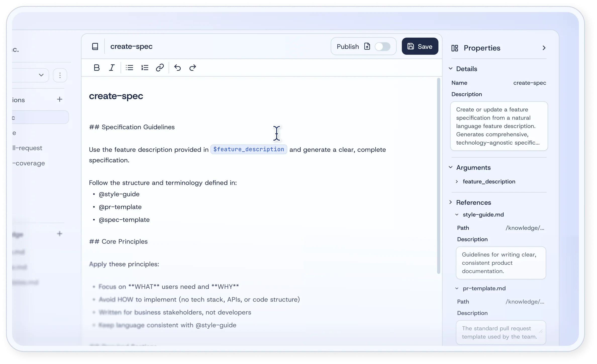
Task: Collapse the Details section
Action: point(451,69)
